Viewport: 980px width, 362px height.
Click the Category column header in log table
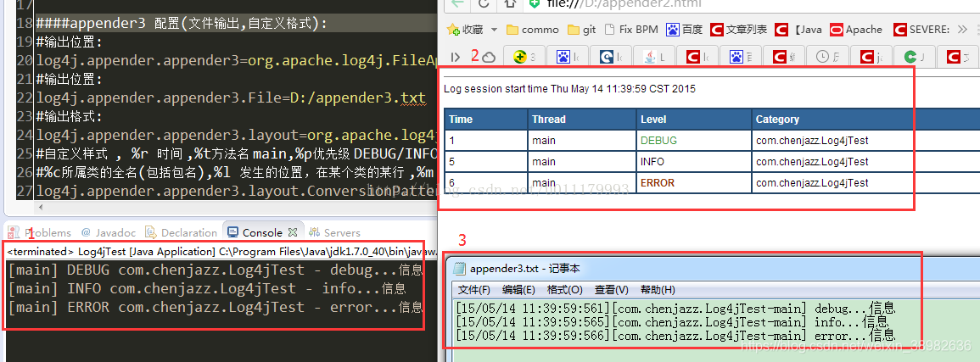[865, 120]
